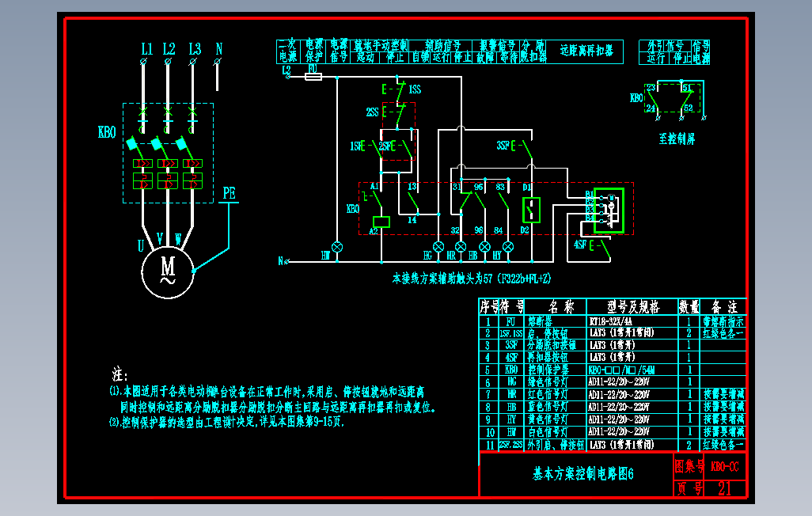Select the 4SF re-latch pushbutton contact

click(x=601, y=247)
